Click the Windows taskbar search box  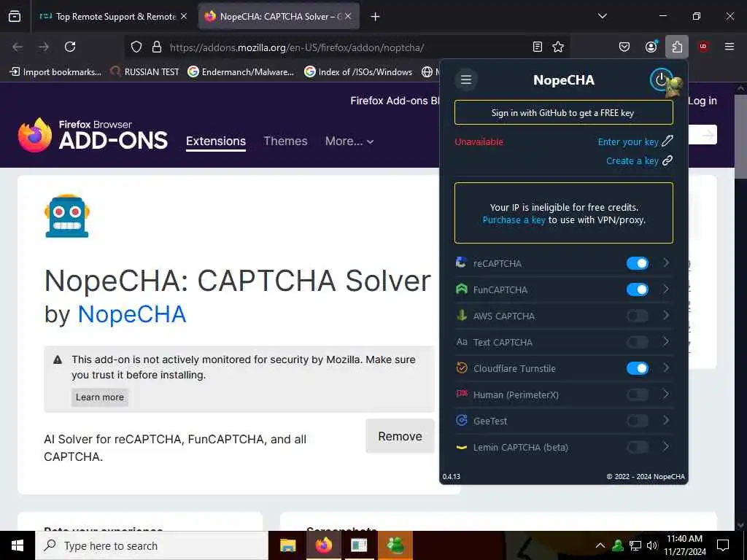[152, 545]
